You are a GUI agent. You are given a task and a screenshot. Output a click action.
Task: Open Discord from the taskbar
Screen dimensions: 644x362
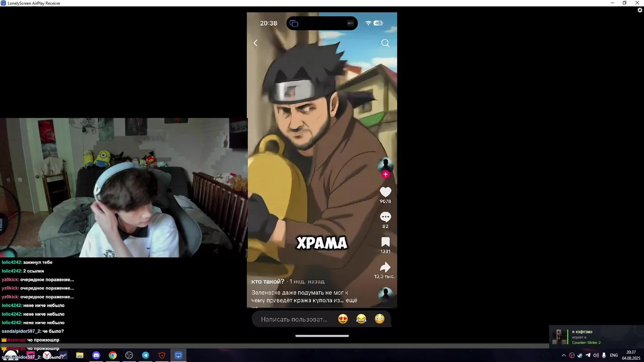[x=96, y=355]
